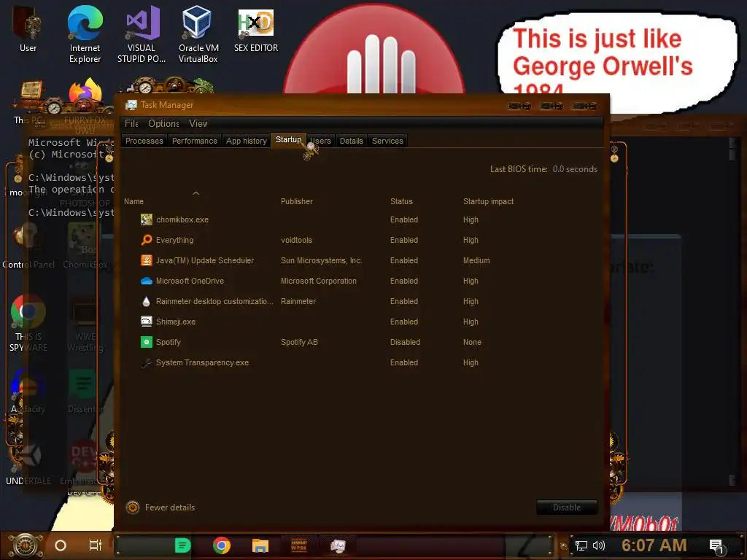The width and height of the screenshot is (747, 560).
Task: Switch to Users tab
Action: [x=321, y=141]
